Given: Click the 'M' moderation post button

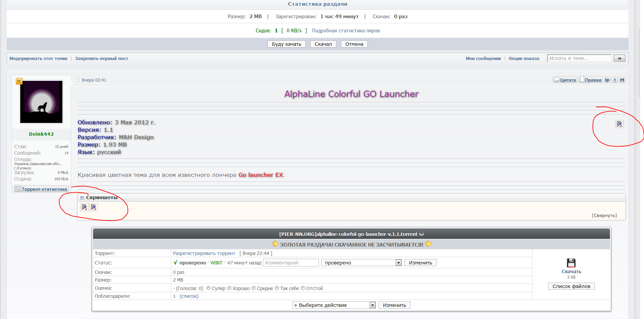Looking at the screenshot, I should click(622, 80).
